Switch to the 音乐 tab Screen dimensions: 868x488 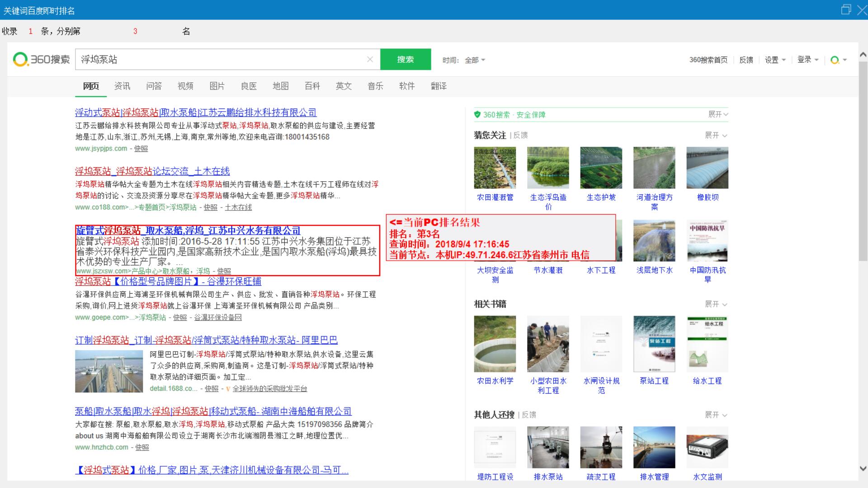pyautogui.click(x=375, y=86)
